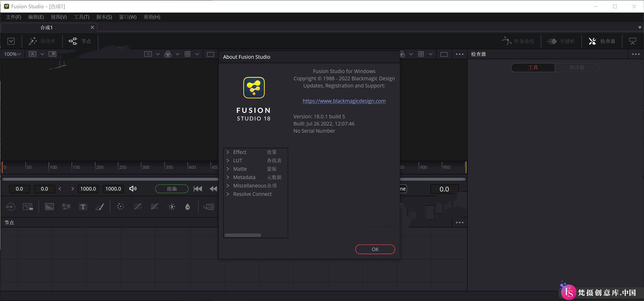Screen dimensions: 644x301
Task: Add the Merge tool icon
Action: tap(209, 207)
